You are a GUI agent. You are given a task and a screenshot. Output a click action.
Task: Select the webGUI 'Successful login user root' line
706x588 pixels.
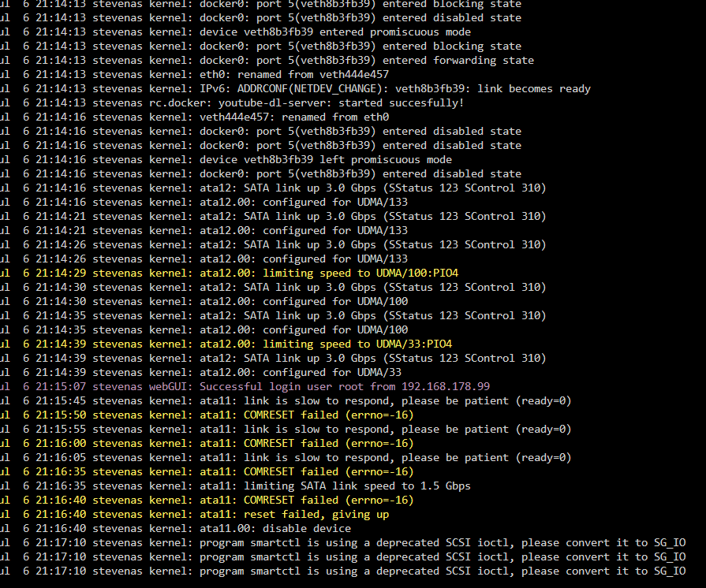point(245,386)
